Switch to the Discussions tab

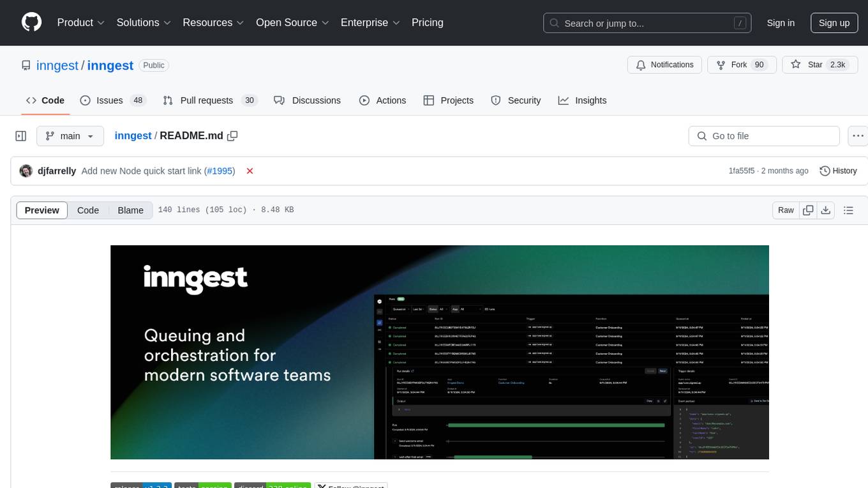tap(307, 100)
